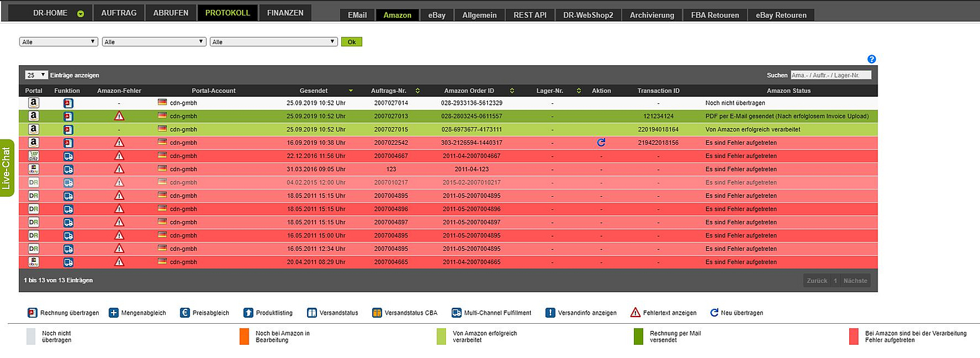Click invoice function icon for order 2007027015

68,129
